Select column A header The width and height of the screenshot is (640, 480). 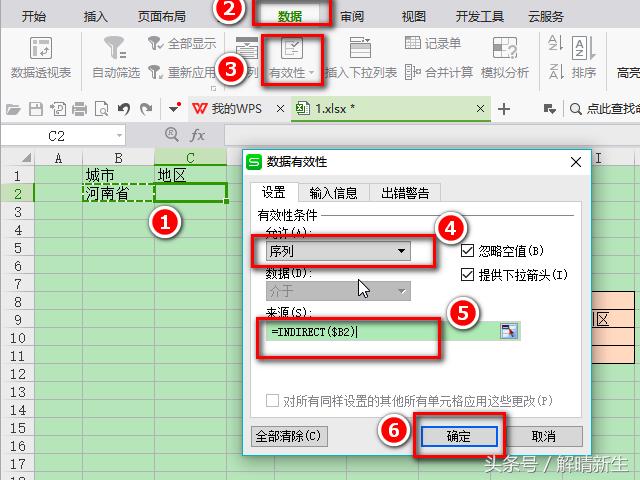(58, 158)
